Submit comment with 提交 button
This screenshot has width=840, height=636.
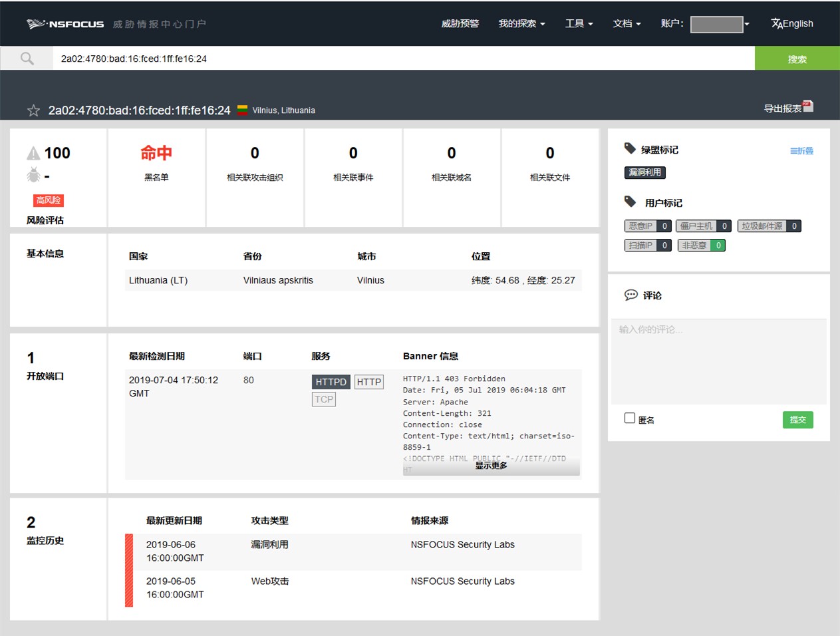pyautogui.click(x=797, y=420)
